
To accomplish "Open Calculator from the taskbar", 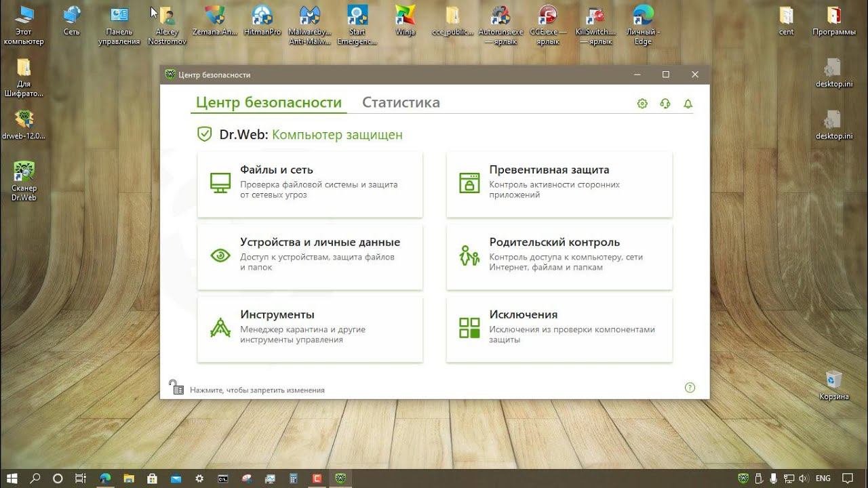I will pyautogui.click(x=294, y=479).
